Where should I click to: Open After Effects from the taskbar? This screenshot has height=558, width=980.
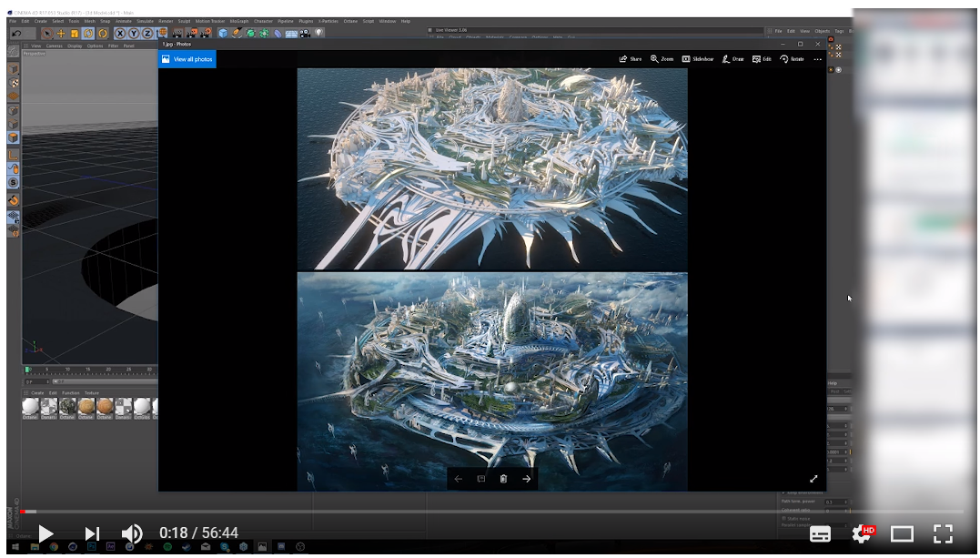(111, 547)
